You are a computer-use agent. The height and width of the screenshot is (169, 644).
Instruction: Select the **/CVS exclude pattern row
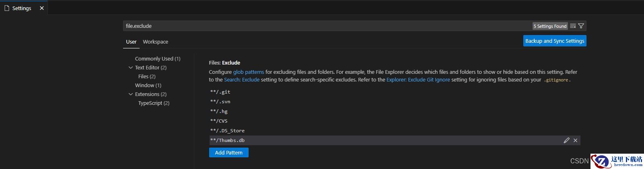pos(395,121)
